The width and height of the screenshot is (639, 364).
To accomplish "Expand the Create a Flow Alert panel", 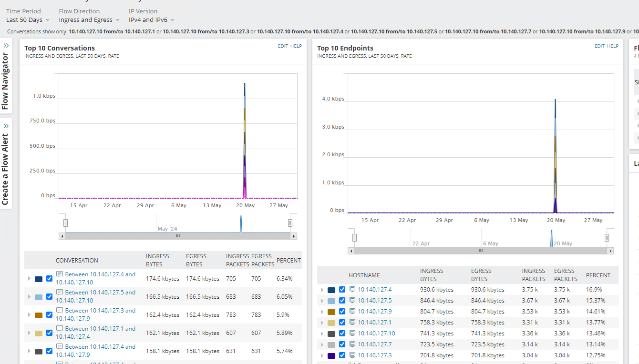I will coord(6,126).
